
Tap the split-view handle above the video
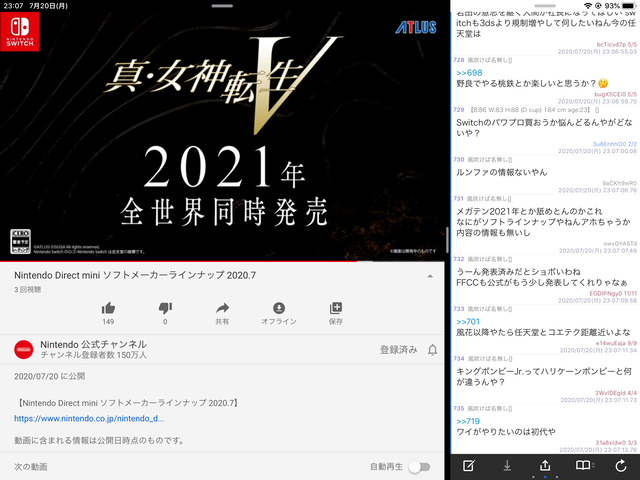(222, 6)
